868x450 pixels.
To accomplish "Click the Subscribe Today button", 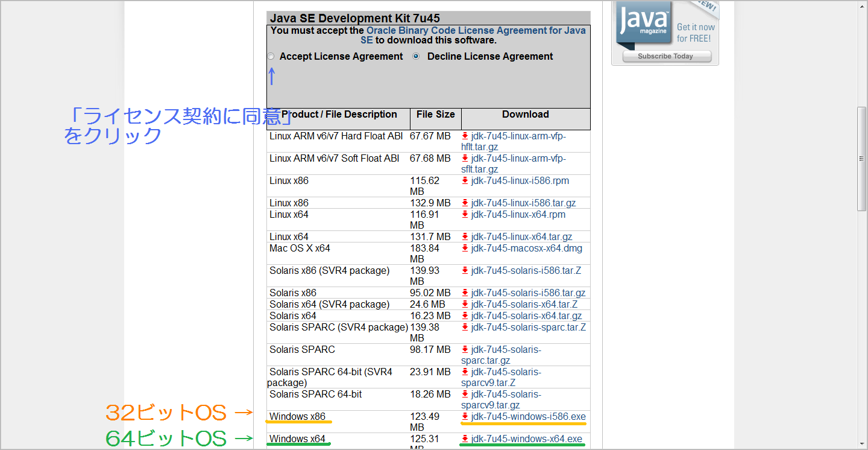I will coord(666,56).
